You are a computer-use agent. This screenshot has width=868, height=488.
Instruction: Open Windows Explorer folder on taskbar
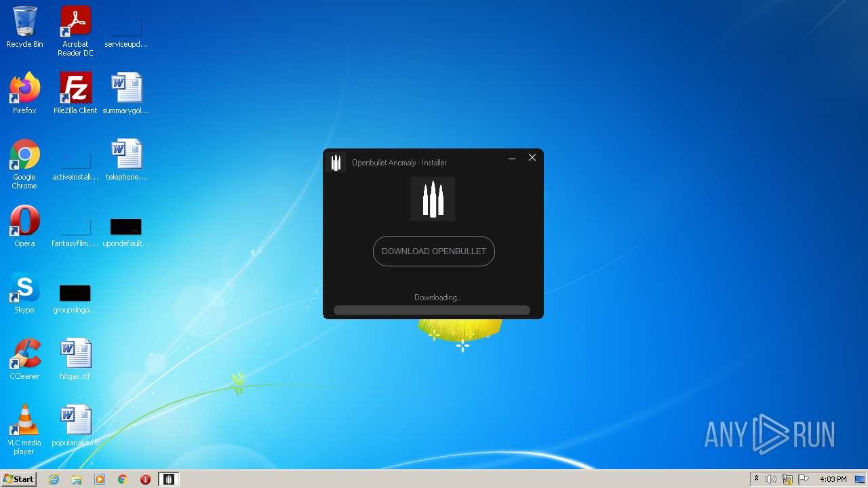click(77, 479)
